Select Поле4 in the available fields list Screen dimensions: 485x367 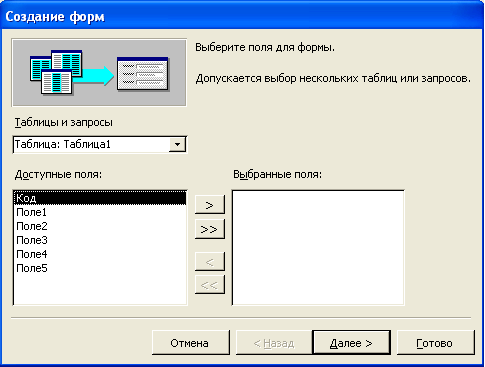tap(100, 254)
